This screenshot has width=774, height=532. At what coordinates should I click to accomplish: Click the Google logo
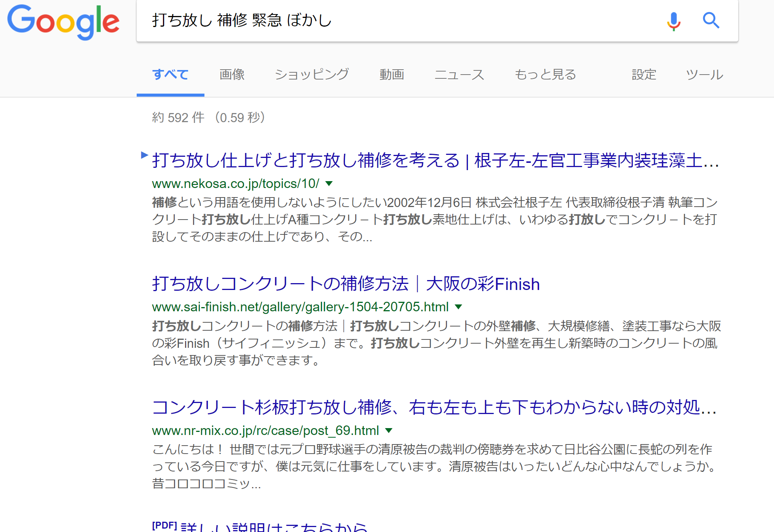(63, 22)
